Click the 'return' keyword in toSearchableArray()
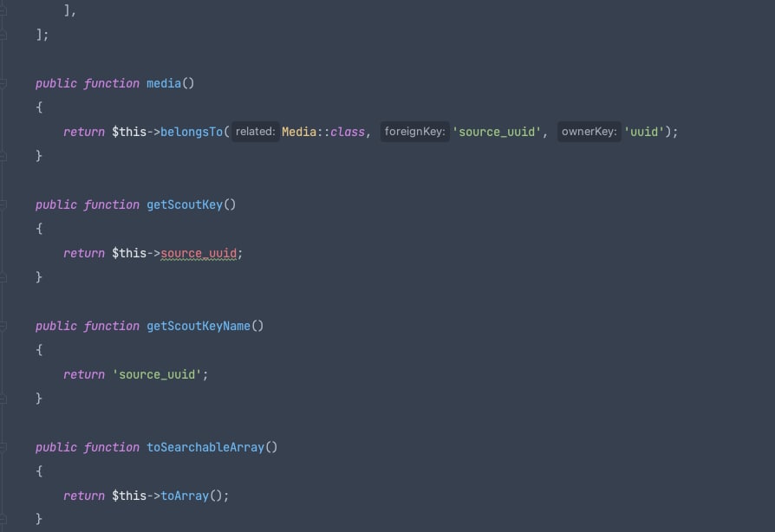This screenshot has width=775, height=532. click(84, 496)
